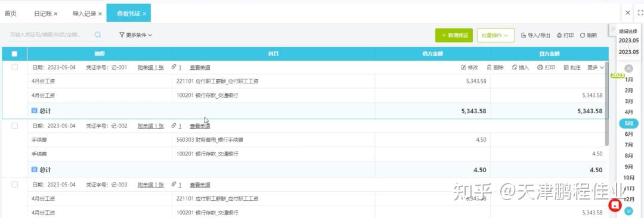This screenshot has height=218, width=644.
Task: Open the 批量操作 dropdown
Action: click(496, 35)
